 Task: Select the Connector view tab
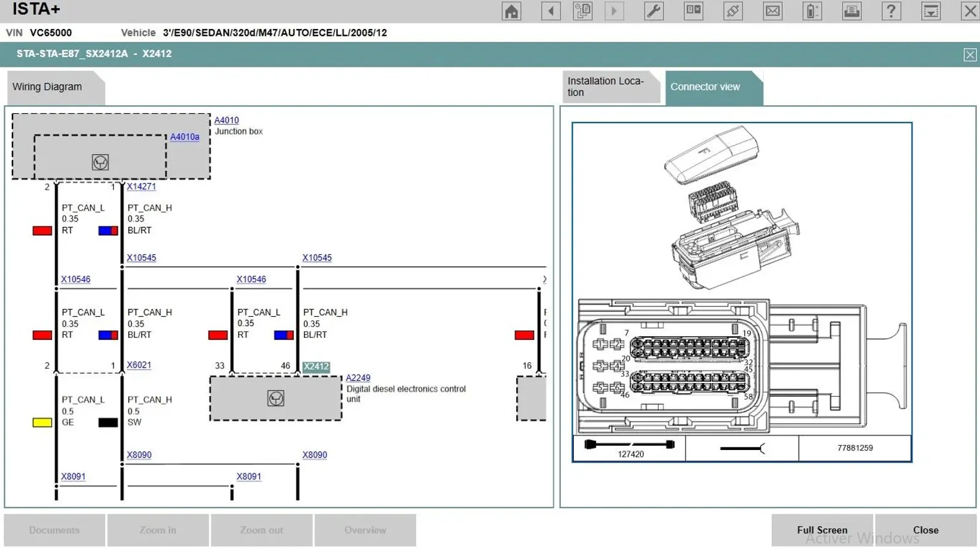pos(713,87)
